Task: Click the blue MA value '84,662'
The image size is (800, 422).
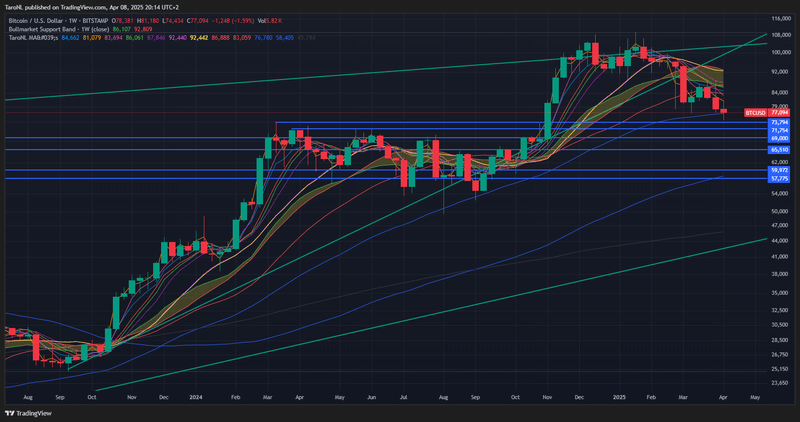Action: click(x=70, y=38)
